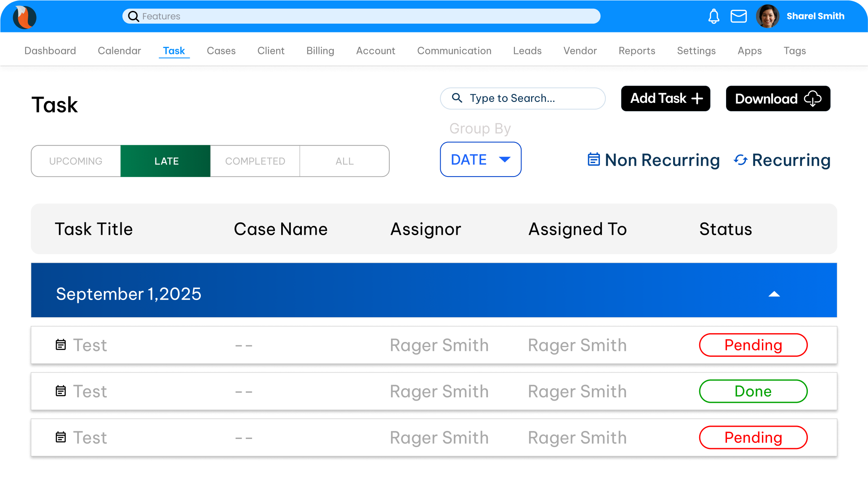Viewport: 868px width, 479px height.
Task: Collapse the September 1,2025 group arrow
Action: click(774, 294)
